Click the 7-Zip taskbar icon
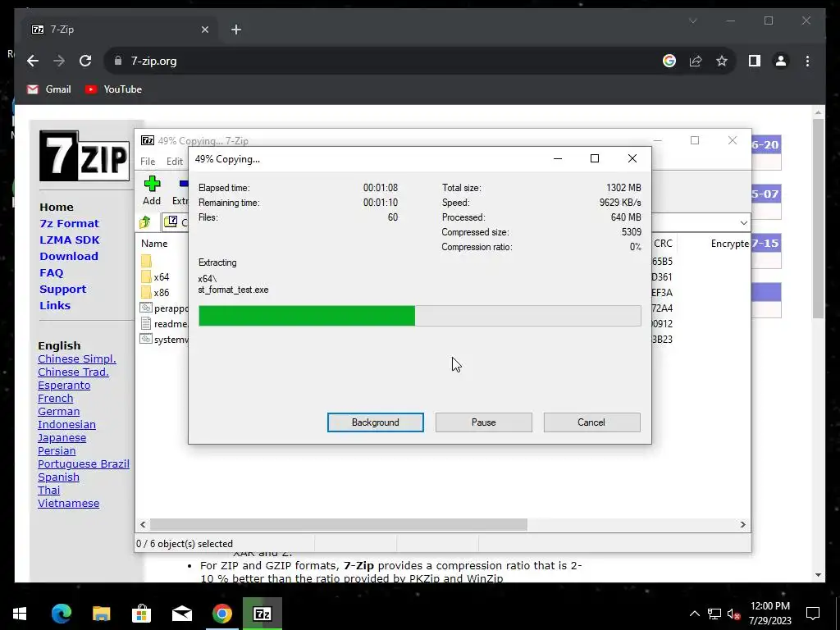Viewport: 840px width, 630px height. (262, 614)
